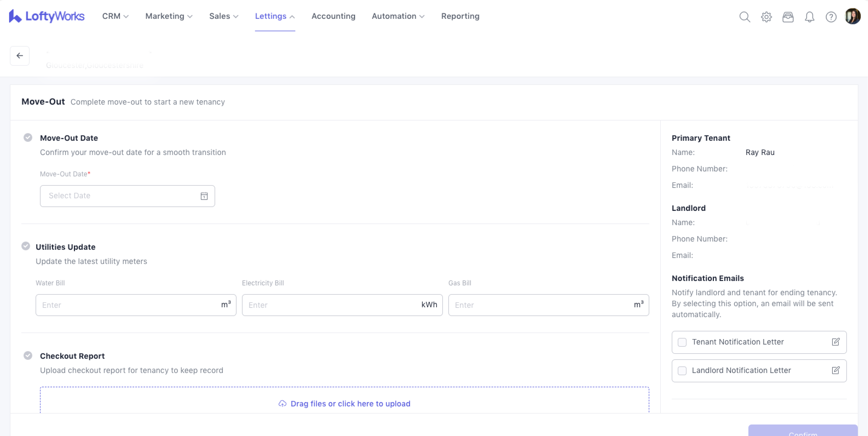
Task: Click the back arrow button
Action: (x=19, y=56)
